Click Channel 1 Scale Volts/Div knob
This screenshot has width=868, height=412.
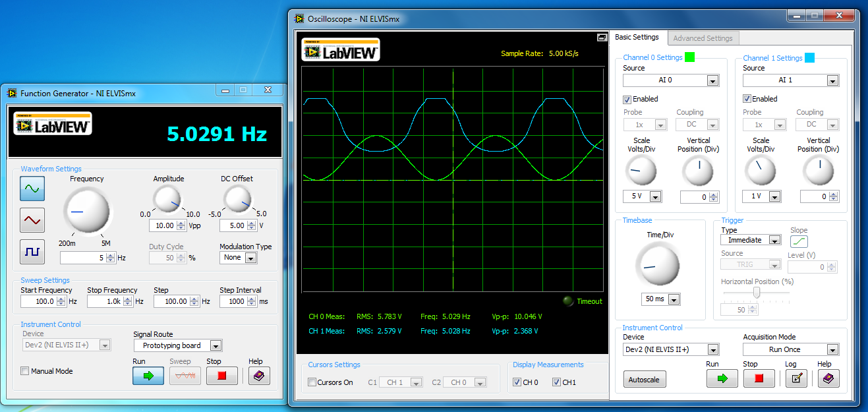pos(761,171)
